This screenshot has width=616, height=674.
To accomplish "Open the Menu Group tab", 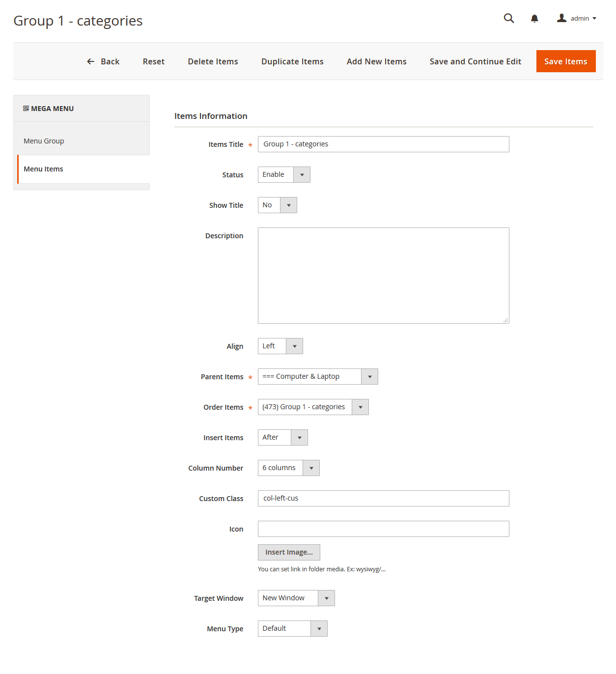I will (x=44, y=141).
